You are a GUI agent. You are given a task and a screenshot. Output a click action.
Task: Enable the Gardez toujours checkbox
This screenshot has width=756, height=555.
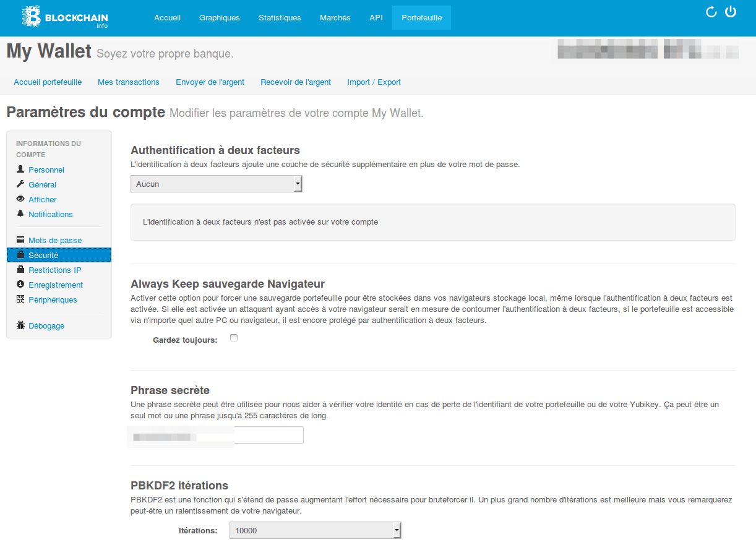(x=234, y=338)
